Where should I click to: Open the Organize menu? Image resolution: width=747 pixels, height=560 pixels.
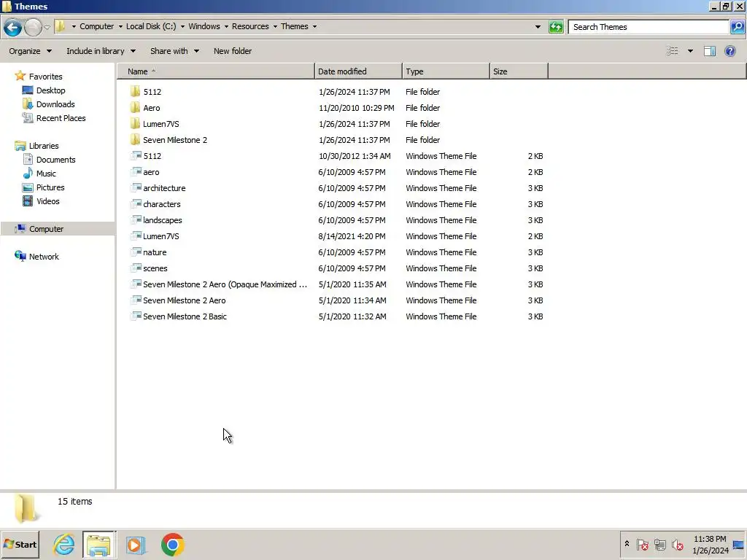point(30,51)
